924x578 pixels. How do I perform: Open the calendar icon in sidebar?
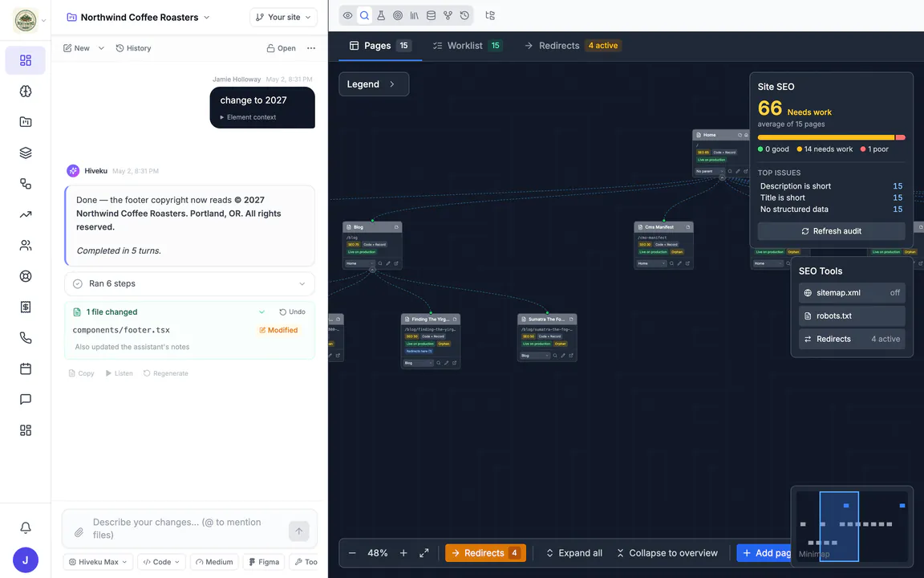(x=26, y=368)
